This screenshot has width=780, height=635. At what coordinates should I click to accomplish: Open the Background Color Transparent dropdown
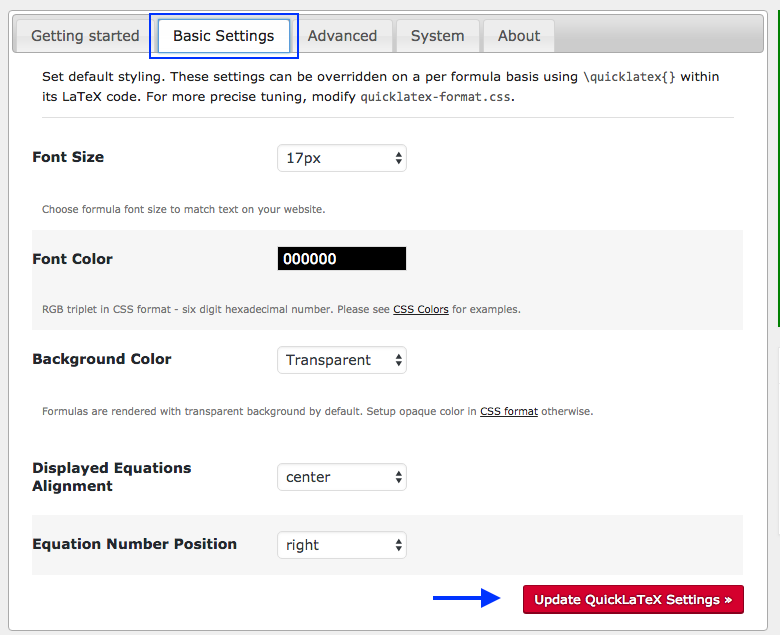coord(341,360)
